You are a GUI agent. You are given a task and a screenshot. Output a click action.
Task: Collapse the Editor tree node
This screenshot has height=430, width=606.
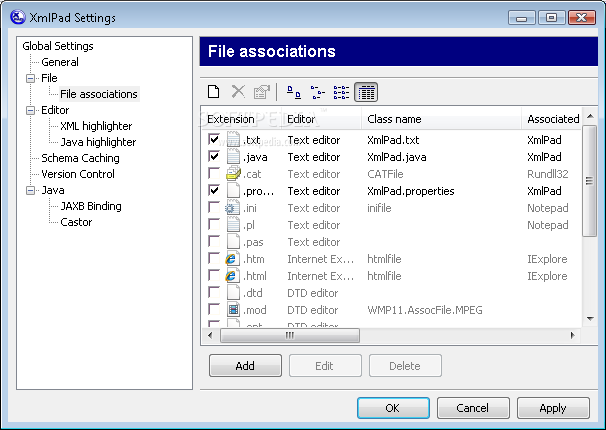[x=31, y=110]
